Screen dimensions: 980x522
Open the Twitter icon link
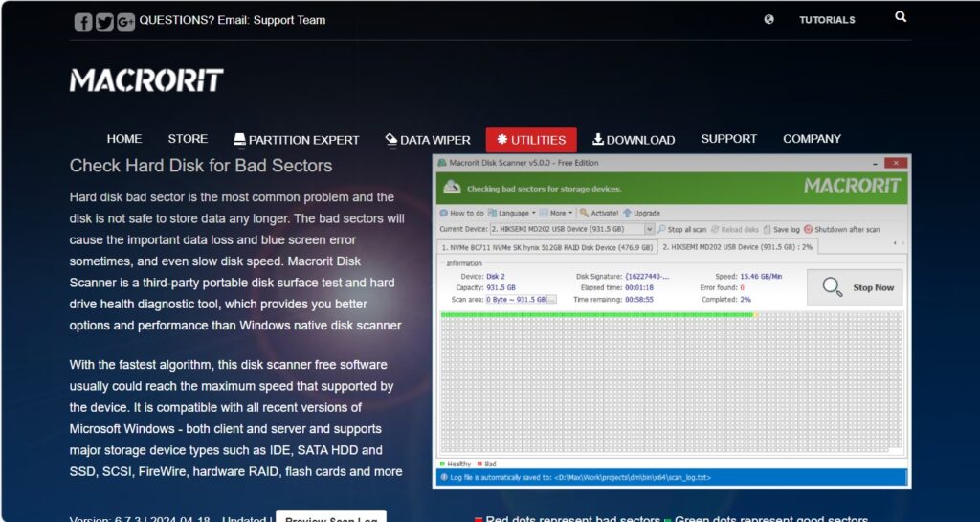click(104, 22)
